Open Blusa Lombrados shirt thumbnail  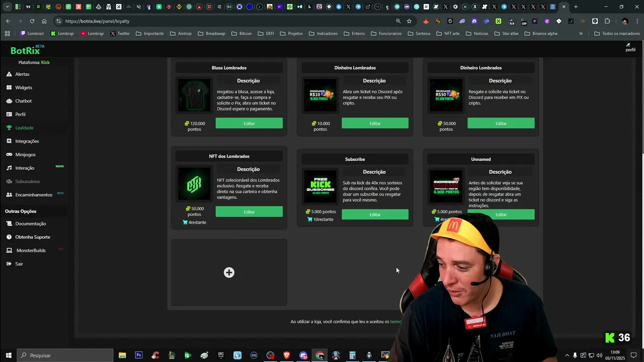(194, 96)
